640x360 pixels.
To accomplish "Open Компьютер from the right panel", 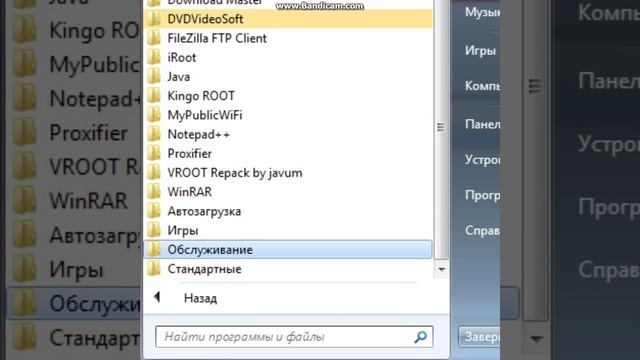I will coord(482,86).
